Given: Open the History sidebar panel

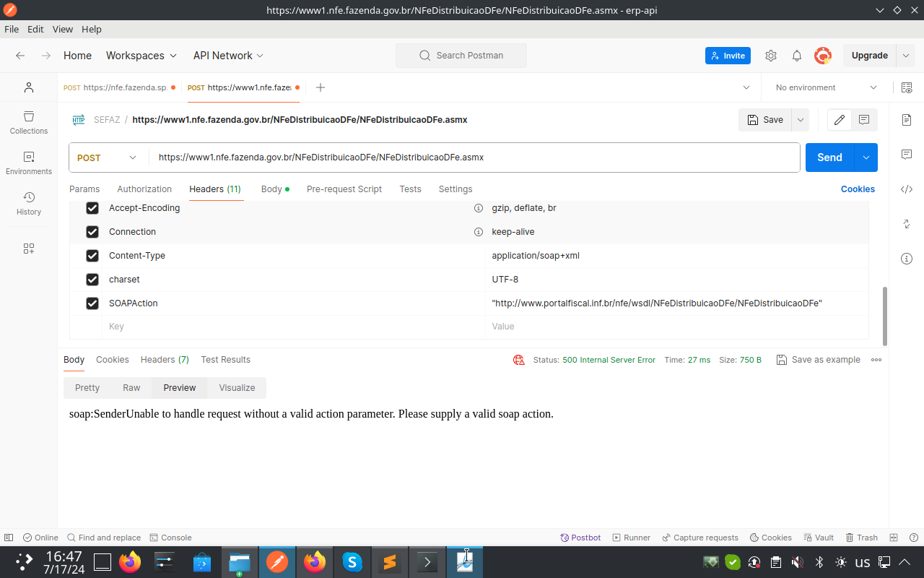Looking at the screenshot, I should [x=29, y=204].
